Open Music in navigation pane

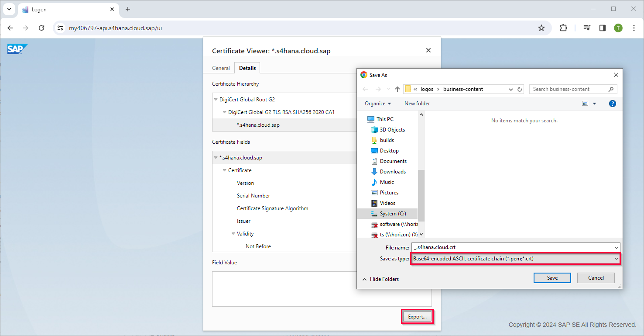tap(387, 182)
